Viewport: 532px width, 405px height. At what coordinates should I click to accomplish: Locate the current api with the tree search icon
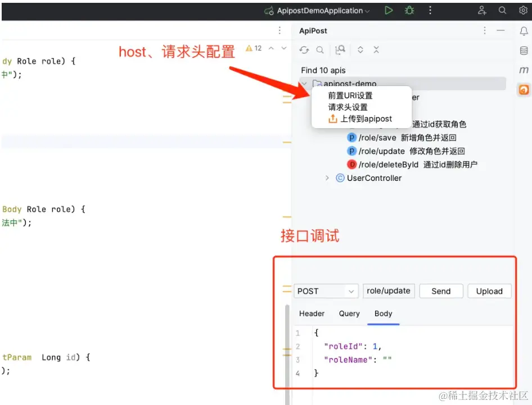pos(340,50)
